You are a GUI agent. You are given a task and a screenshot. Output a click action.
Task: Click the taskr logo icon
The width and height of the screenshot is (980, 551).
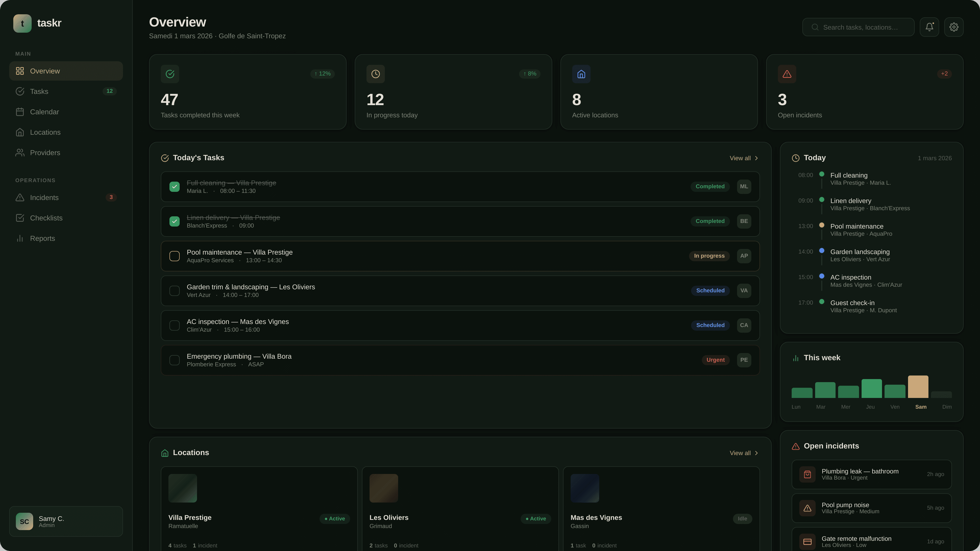(x=22, y=23)
